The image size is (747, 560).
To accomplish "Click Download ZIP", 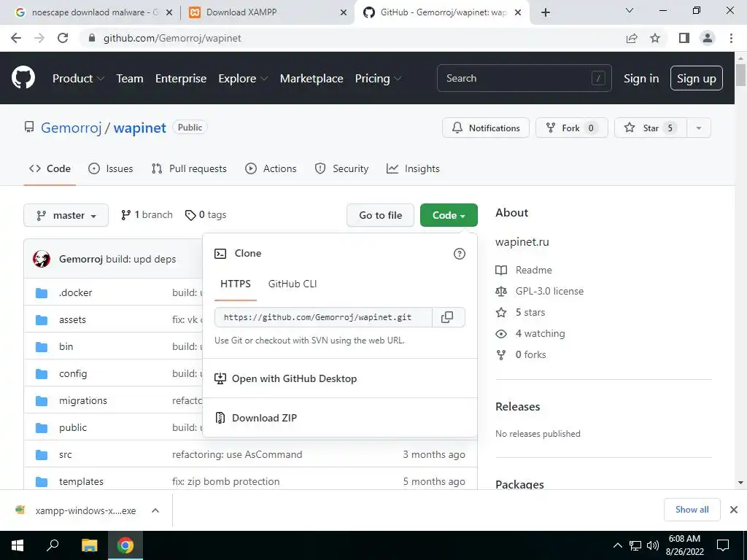I will 264,418.
